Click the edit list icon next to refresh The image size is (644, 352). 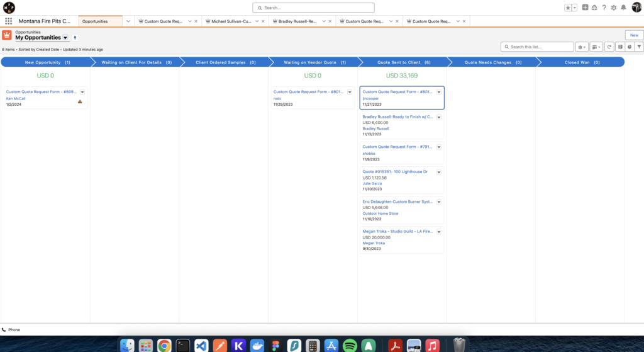[620, 47]
